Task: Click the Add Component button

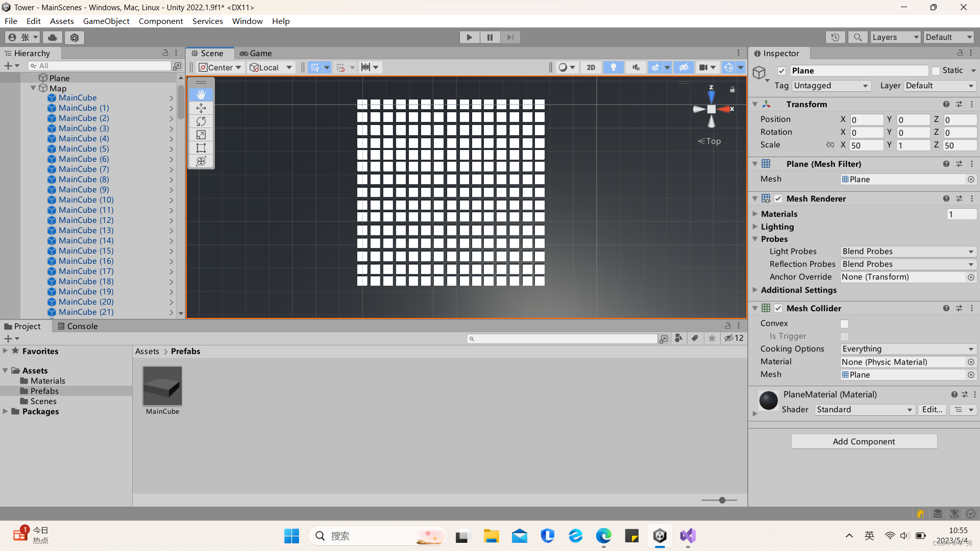Action: pos(864,441)
